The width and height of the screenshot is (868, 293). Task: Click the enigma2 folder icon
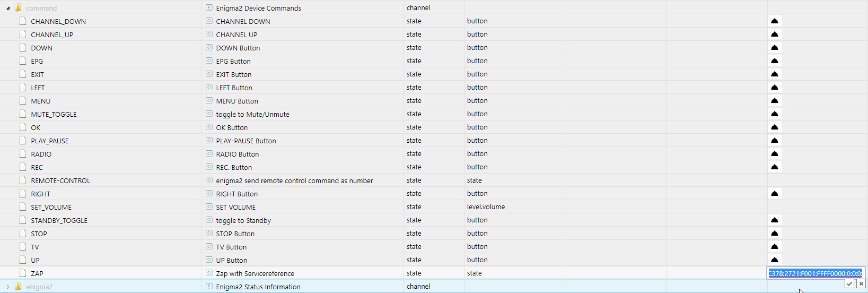coord(18,287)
